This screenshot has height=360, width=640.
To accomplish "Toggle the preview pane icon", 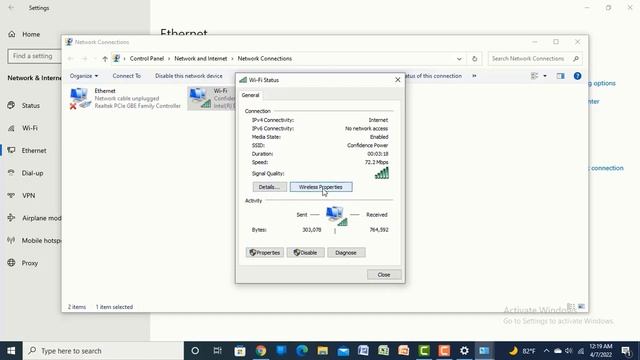I will click(560, 76).
